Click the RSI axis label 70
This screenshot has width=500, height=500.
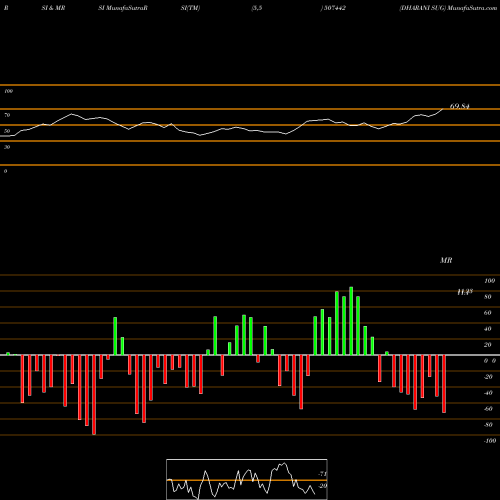[7, 115]
